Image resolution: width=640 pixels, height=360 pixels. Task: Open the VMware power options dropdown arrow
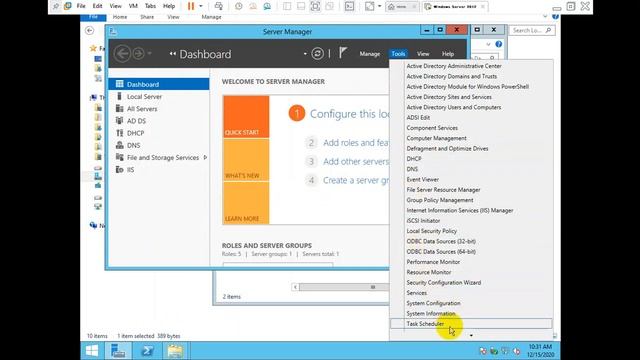tap(200, 6)
